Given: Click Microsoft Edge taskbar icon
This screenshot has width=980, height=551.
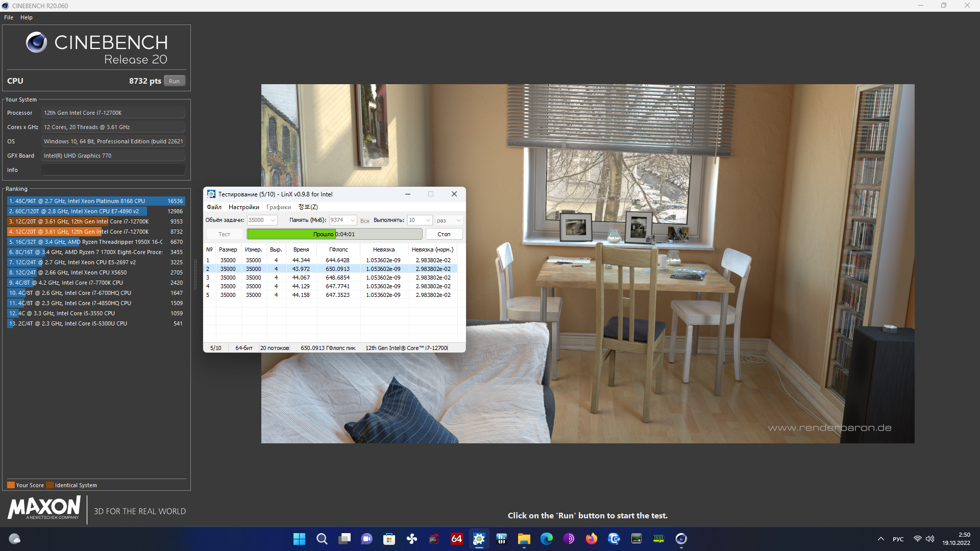Looking at the screenshot, I should tap(546, 539).
